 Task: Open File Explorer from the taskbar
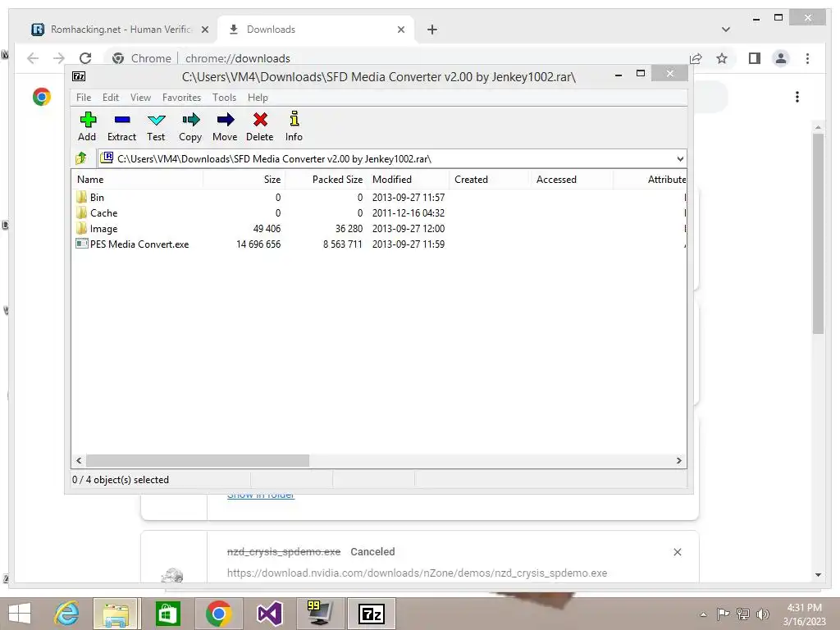pyautogui.click(x=116, y=614)
